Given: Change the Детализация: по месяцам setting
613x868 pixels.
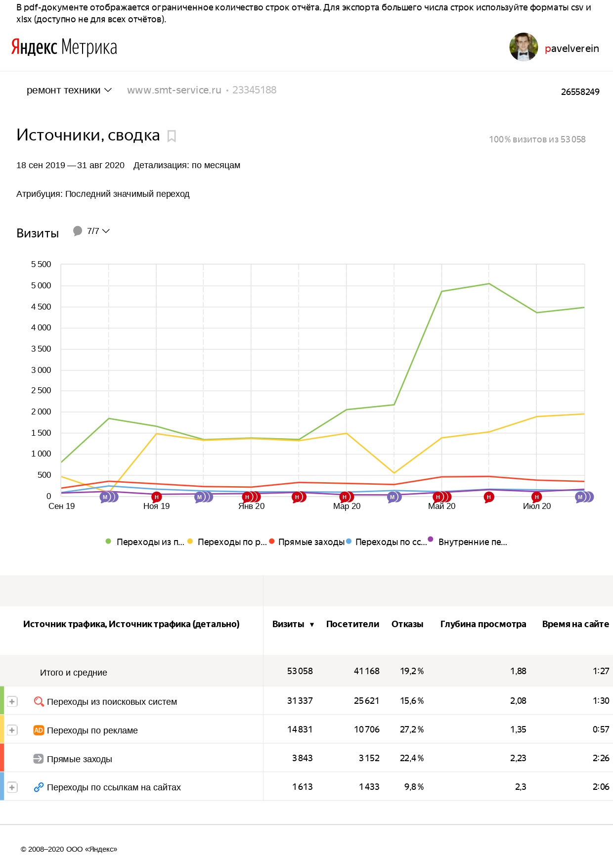Looking at the screenshot, I should (187, 165).
